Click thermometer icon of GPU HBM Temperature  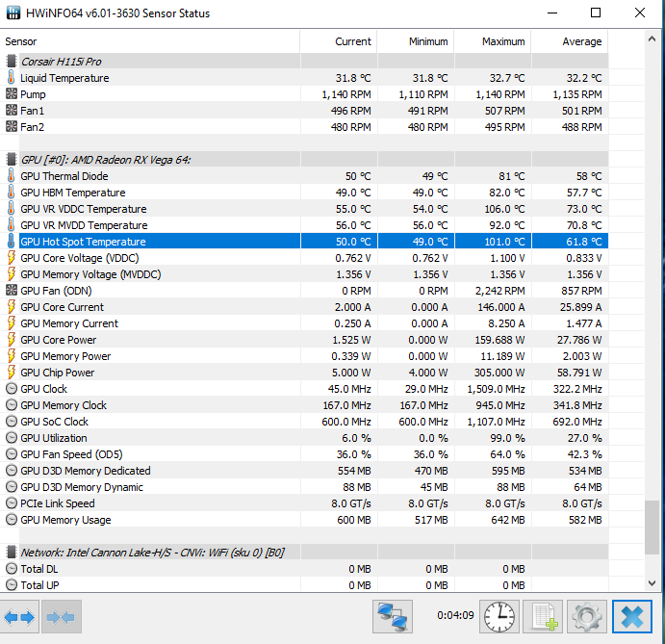[11, 192]
